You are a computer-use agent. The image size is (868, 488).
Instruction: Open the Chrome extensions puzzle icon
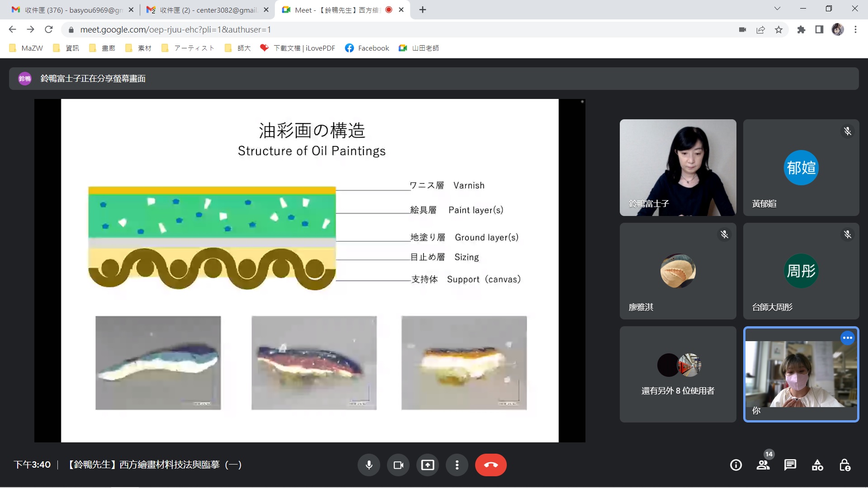coord(801,30)
